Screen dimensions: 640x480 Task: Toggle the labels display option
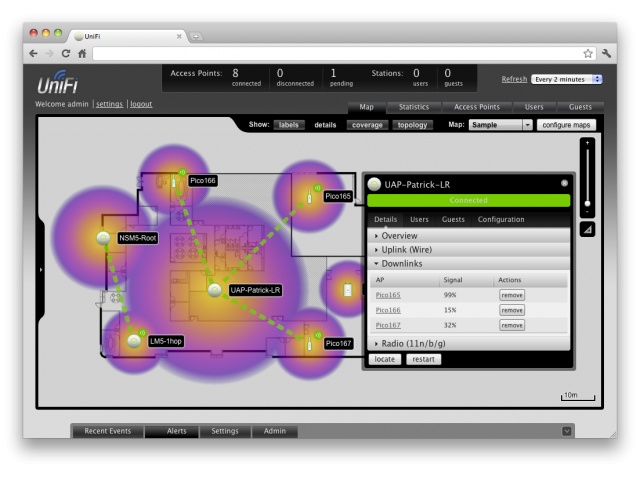289,125
